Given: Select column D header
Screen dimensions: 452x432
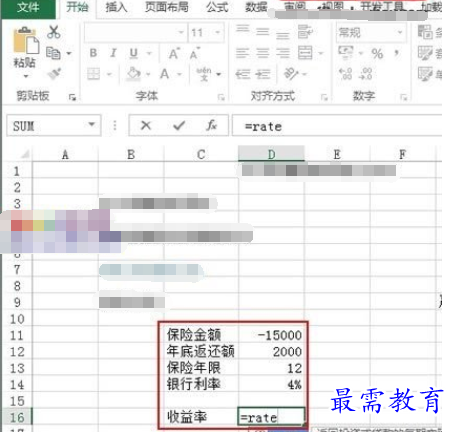Looking at the screenshot, I should coord(271,154).
